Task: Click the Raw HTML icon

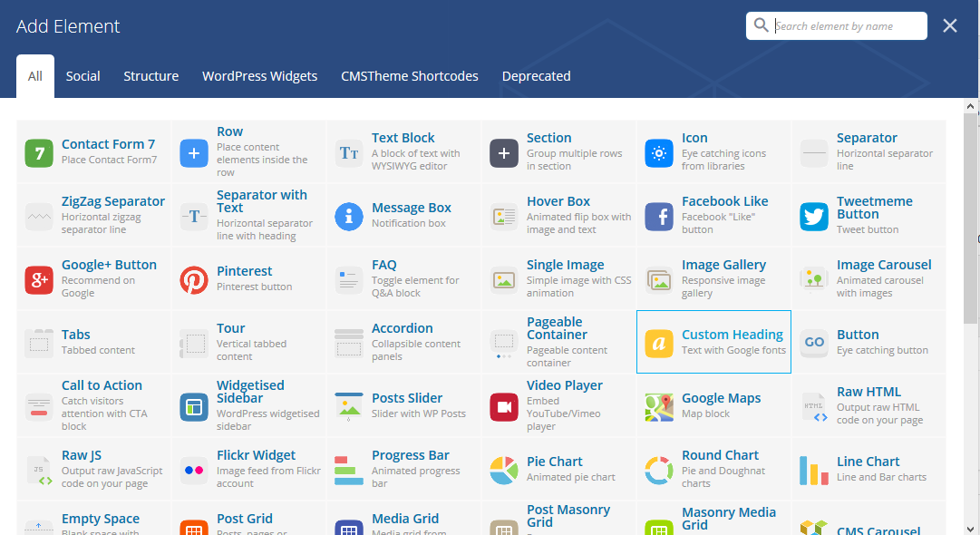Action: pyautogui.click(x=814, y=407)
